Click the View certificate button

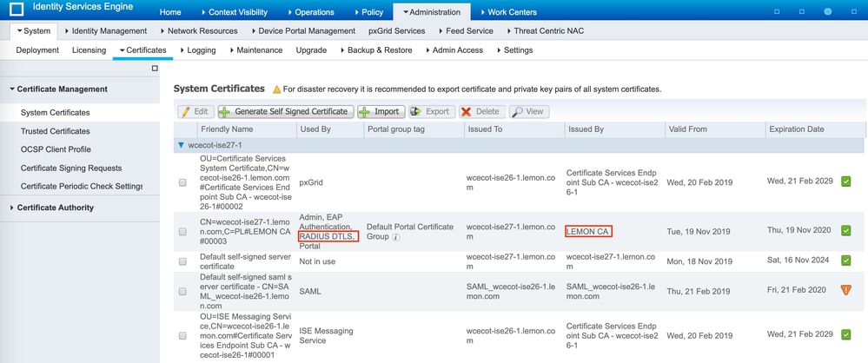(x=528, y=112)
